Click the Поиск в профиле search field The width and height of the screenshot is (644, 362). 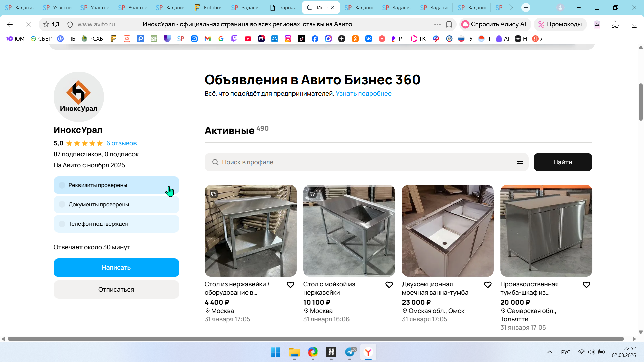366,162
